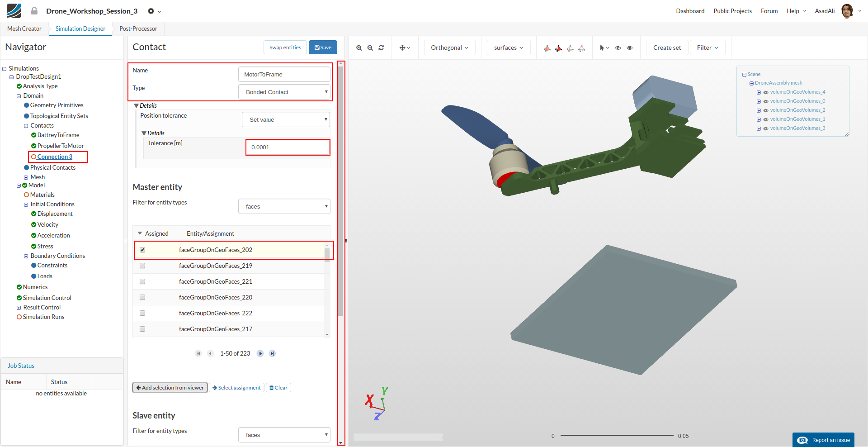Uncheck faceGroupOnGeoFaces_202 checkbox

click(x=142, y=250)
